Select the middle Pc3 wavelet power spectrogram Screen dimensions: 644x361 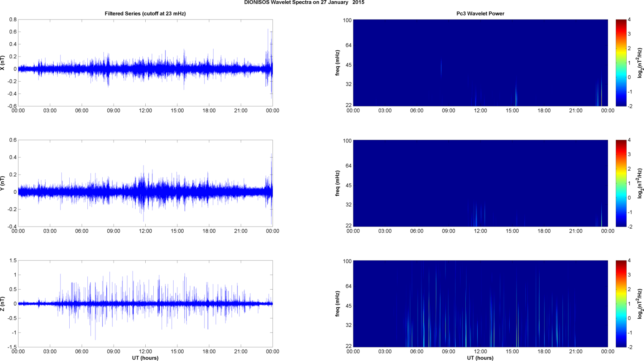[480, 183]
